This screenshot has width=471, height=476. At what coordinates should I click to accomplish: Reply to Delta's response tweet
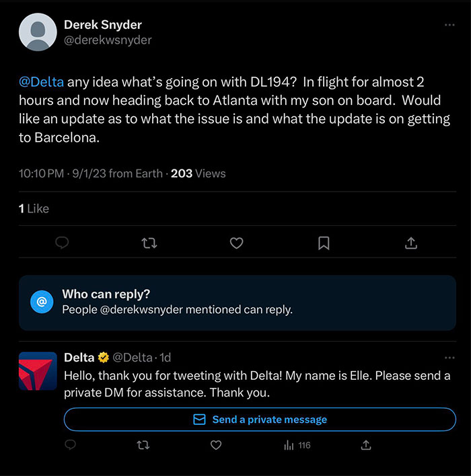pos(70,445)
